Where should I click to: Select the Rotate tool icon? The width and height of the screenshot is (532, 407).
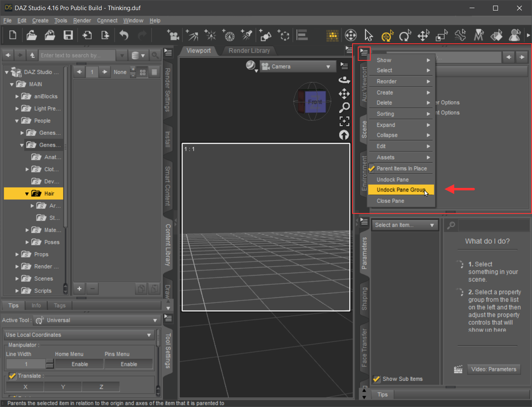click(405, 36)
